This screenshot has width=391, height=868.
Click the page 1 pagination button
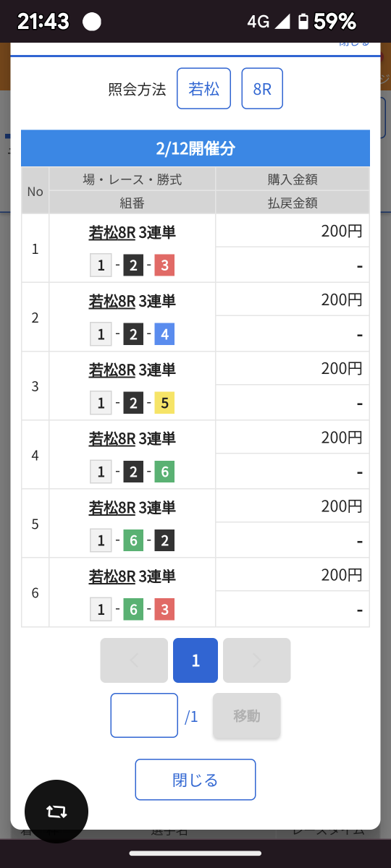195,660
